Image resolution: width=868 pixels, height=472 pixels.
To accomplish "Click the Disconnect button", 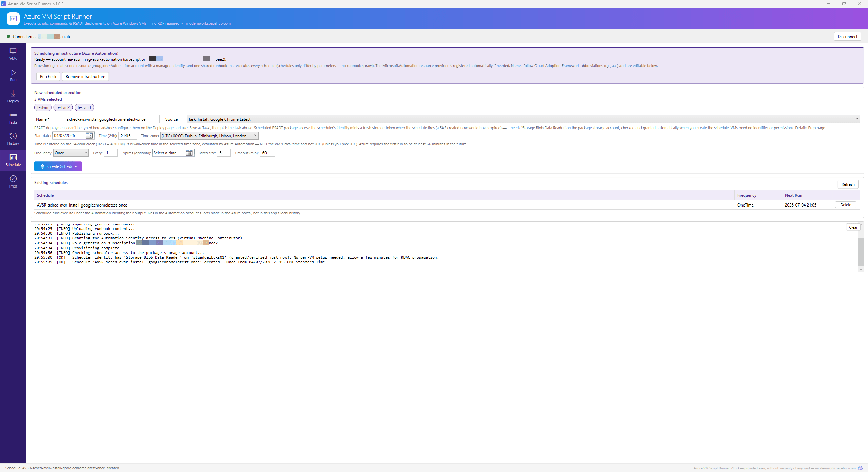I will (847, 36).
